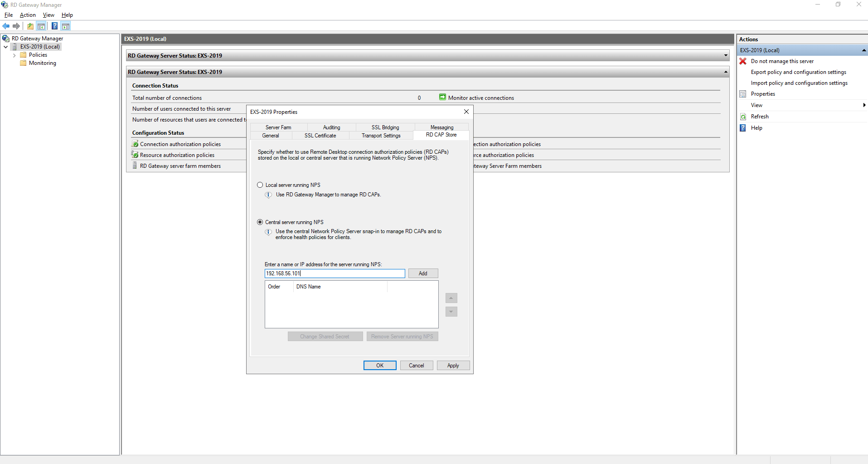The height and width of the screenshot is (464, 868).
Task: Open Help from the toolbar question-mark icon
Action: (54, 26)
